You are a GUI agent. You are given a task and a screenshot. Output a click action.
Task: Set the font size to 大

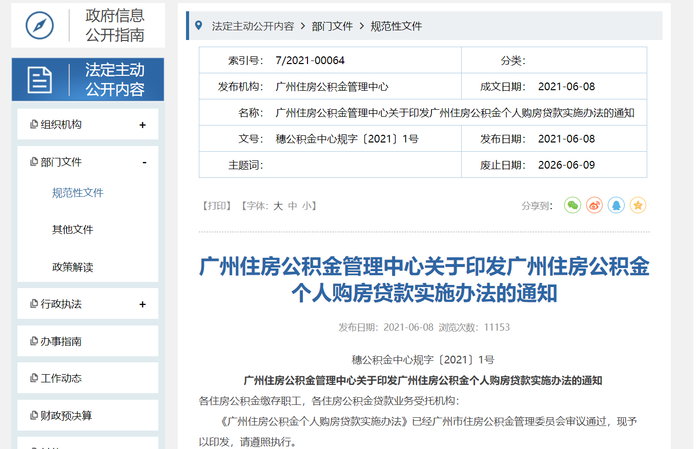click(x=278, y=206)
